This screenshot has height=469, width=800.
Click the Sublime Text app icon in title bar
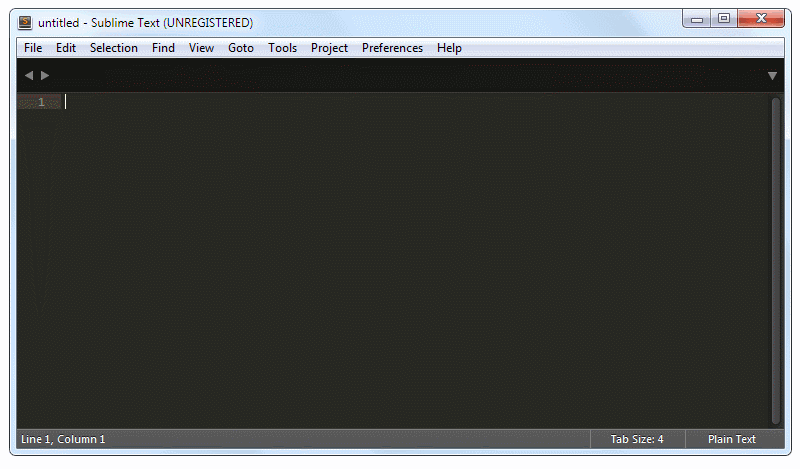[x=25, y=22]
